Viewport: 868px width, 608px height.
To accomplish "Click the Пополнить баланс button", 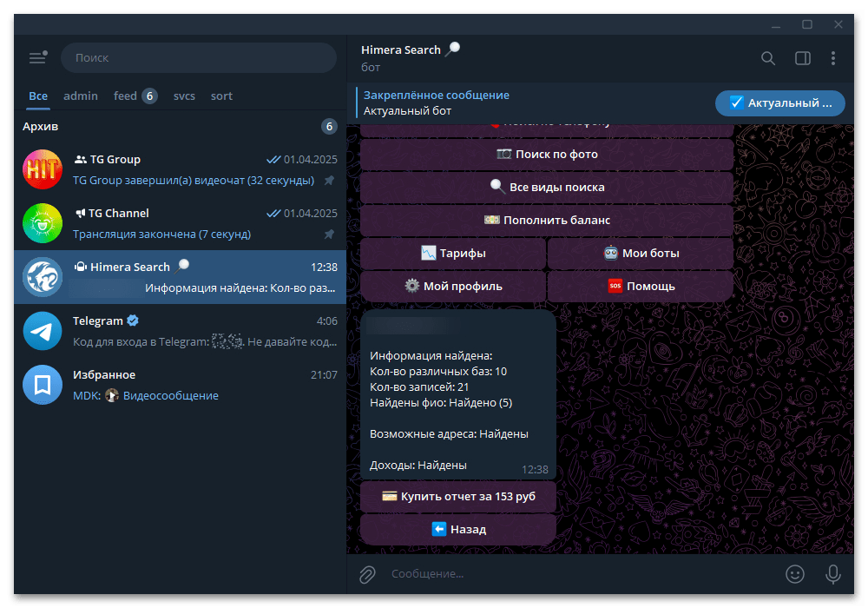I will click(x=547, y=220).
